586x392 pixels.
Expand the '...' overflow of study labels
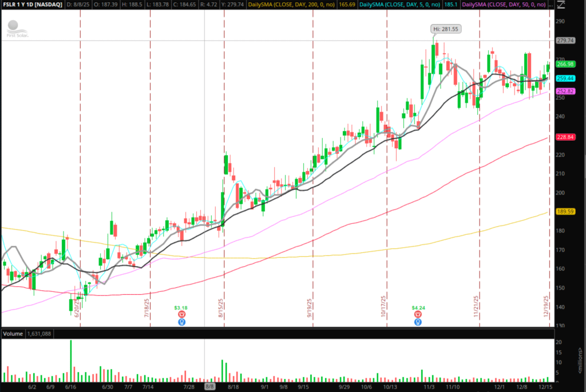pyautogui.click(x=551, y=5)
